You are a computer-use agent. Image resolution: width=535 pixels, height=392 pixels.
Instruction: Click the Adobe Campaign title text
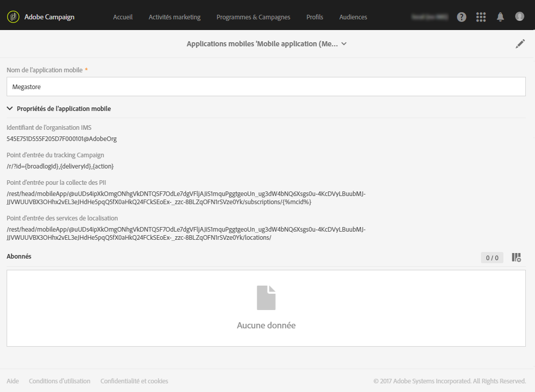pyautogui.click(x=49, y=17)
